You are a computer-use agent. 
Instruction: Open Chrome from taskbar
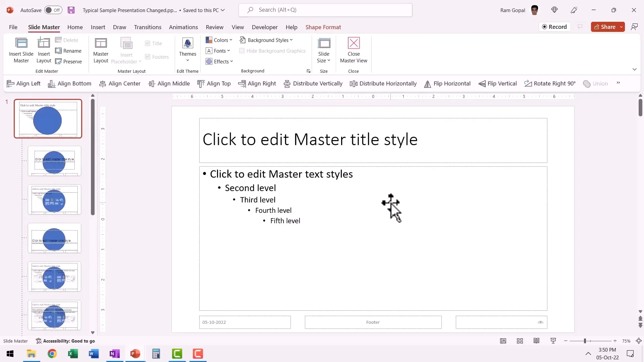click(x=52, y=354)
